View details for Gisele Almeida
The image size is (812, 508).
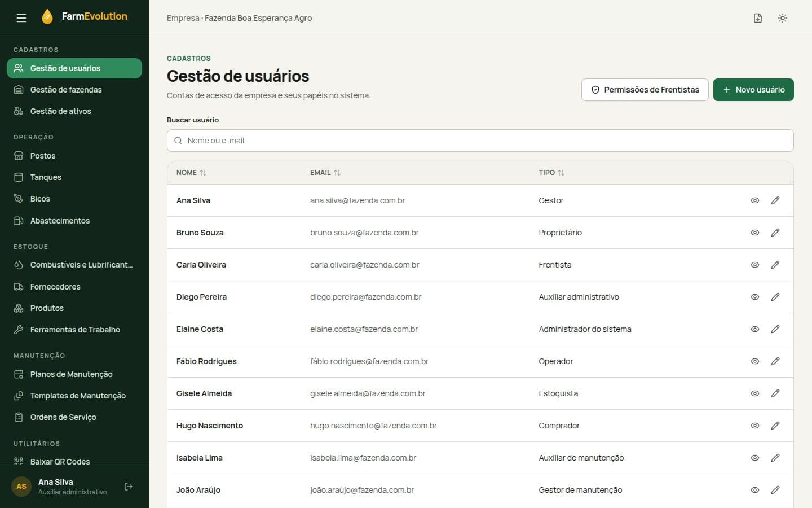click(x=755, y=393)
